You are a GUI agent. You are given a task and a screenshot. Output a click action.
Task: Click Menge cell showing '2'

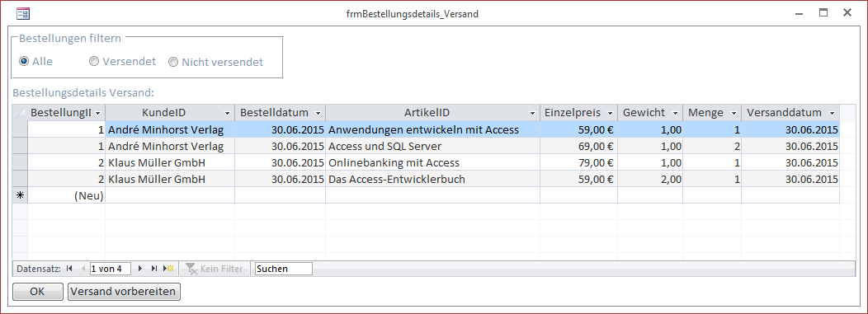pyautogui.click(x=712, y=147)
